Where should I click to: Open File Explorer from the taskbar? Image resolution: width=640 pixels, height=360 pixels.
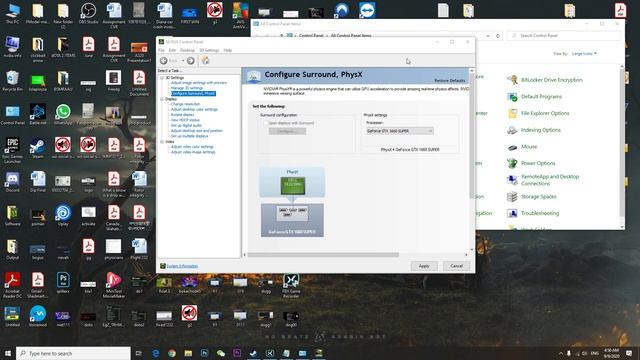[x=188, y=353]
